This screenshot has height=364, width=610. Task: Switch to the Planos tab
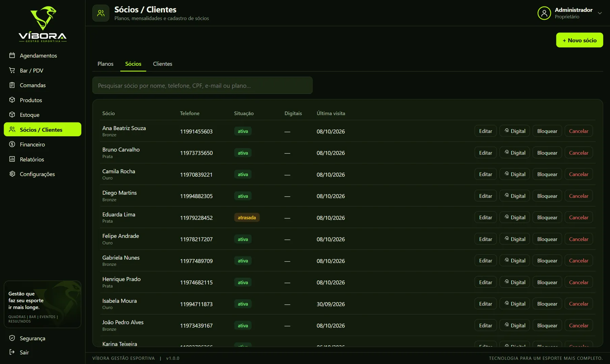point(105,64)
